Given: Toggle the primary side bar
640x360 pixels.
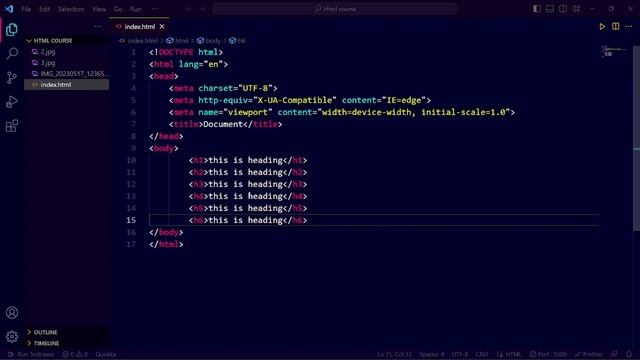Looking at the screenshot, I should (537, 9).
